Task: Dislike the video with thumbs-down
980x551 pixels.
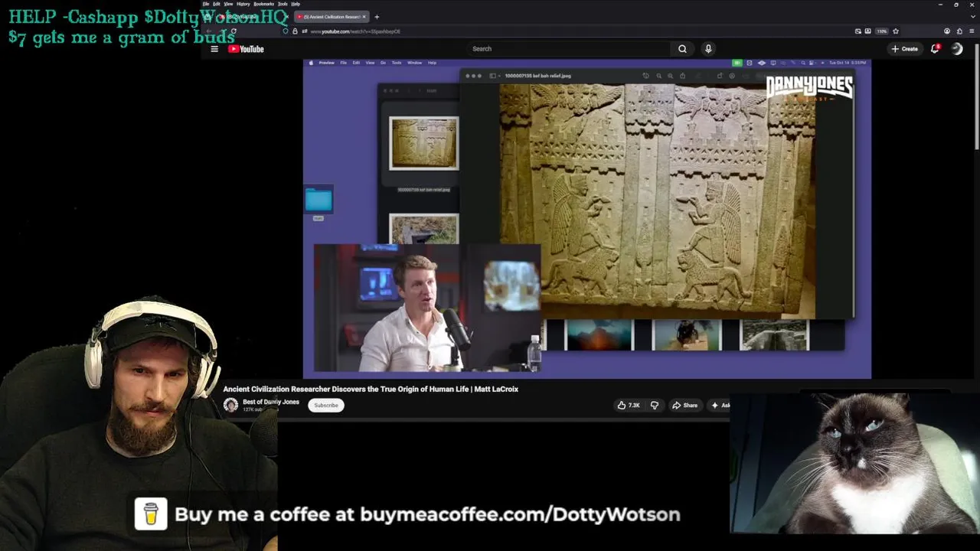Action: (655, 405)
